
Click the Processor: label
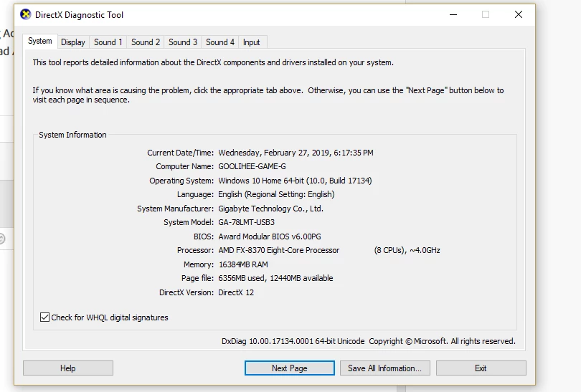[x=195, y=250]
